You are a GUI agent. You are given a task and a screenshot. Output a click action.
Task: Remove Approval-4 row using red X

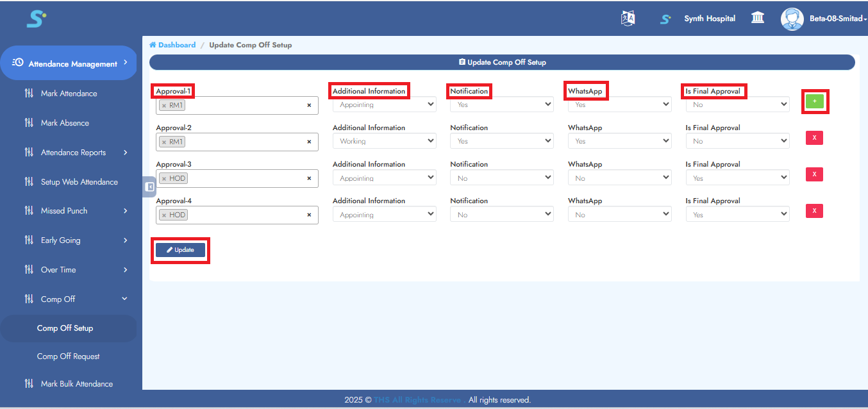pyautogui.click(x=814, y=211)
